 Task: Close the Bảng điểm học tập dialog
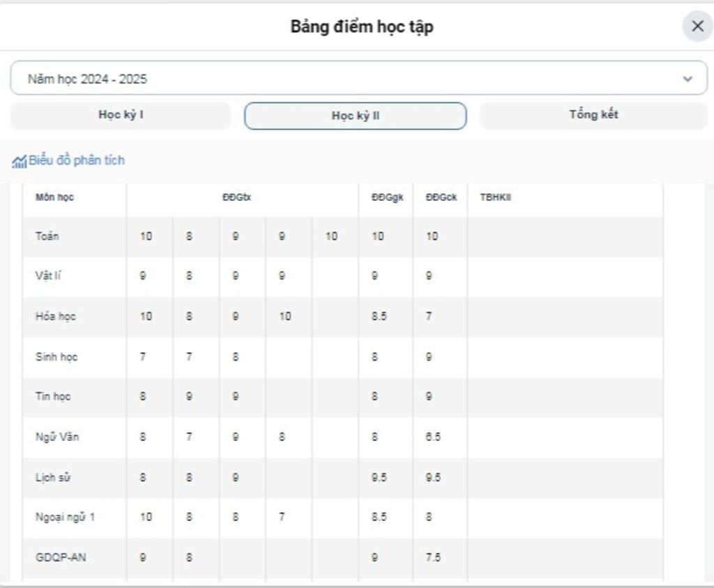(x=697, y=27)
